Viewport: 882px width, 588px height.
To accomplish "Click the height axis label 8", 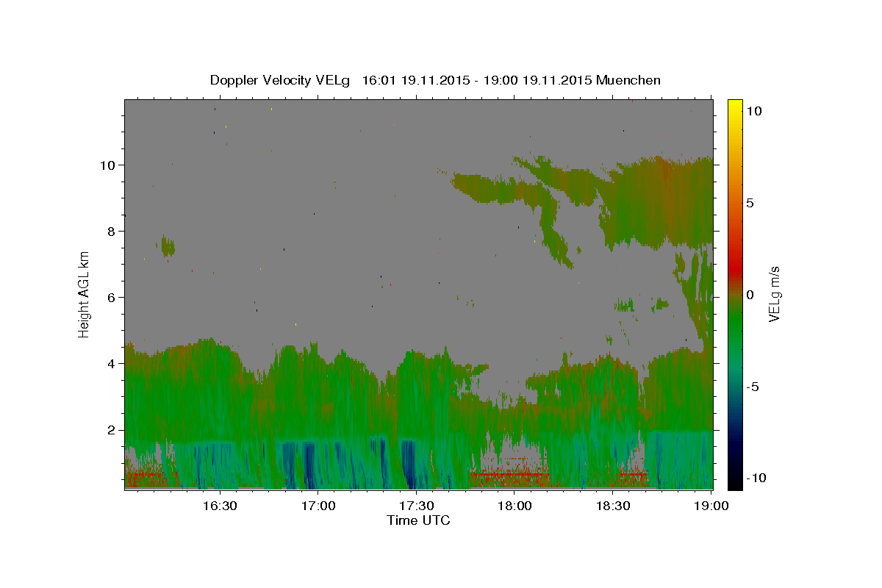I will pyautogui.click(x=112, y=232).
